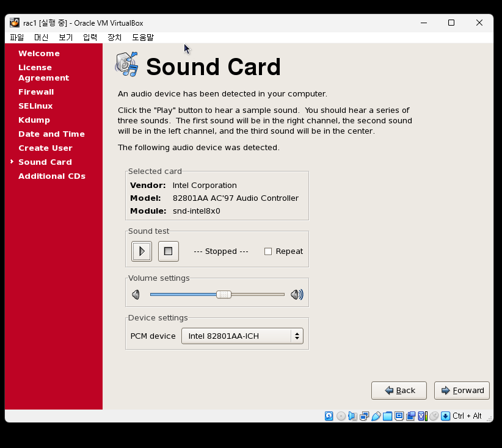Click the Intel Corporation vendor text
This screenshot has height=448, width=502.
pos(205,186)
